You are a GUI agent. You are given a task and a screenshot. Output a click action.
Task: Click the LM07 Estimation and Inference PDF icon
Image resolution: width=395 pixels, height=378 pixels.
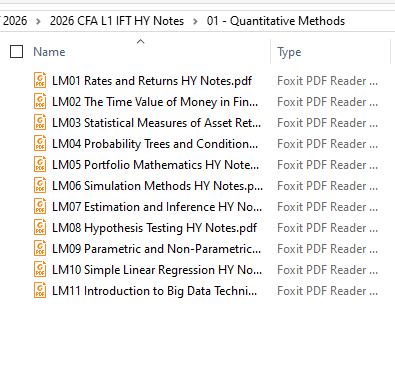(x=40, y=206)
